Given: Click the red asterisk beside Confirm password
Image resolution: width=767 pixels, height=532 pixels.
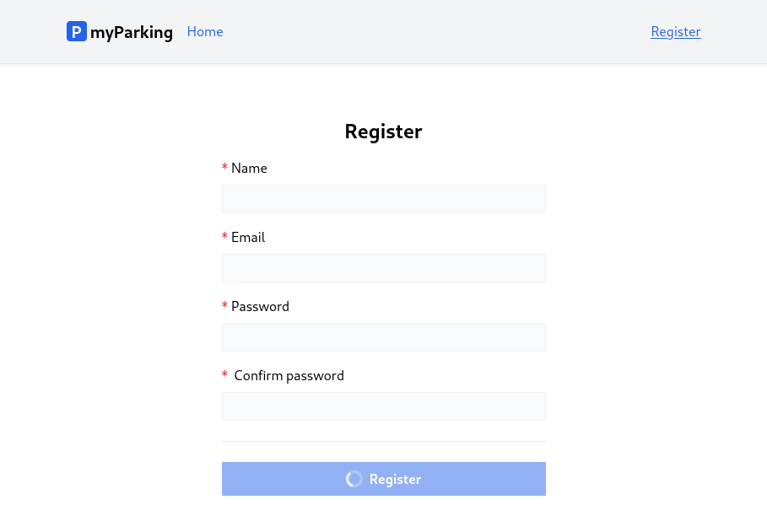Looking at the screenshot, I should 224,374.
